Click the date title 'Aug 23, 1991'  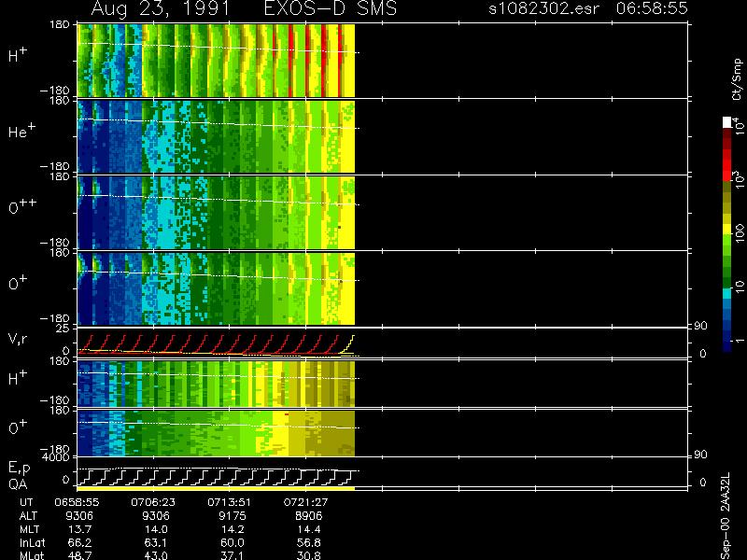160,8
